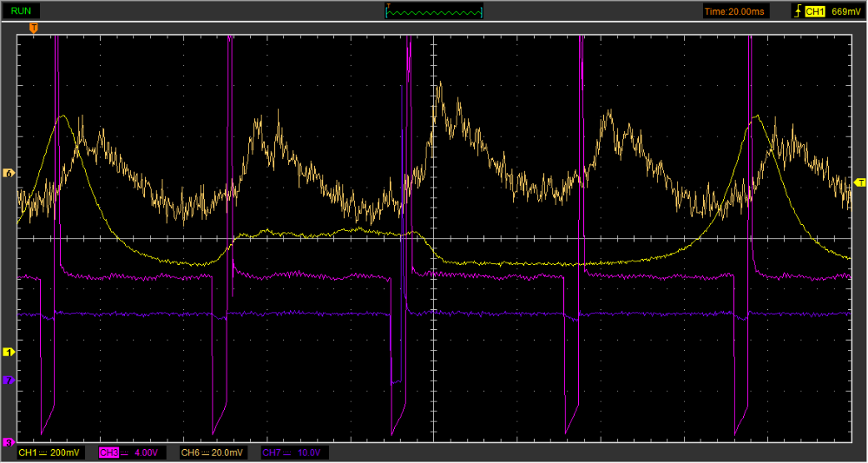The height and width of the screenshot is (463, 868).
Task: Toggle CH3 via its highlighted magenta label
Action: pos(108,453)
